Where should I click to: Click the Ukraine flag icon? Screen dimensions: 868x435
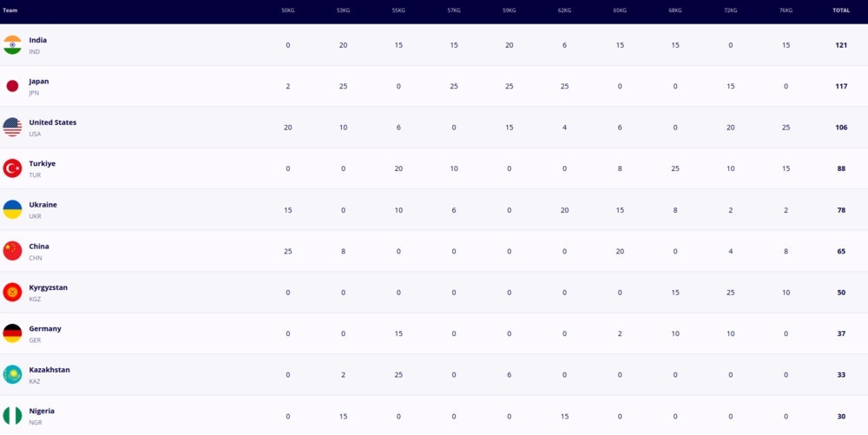pyautogui.click(x=12, y=209)
